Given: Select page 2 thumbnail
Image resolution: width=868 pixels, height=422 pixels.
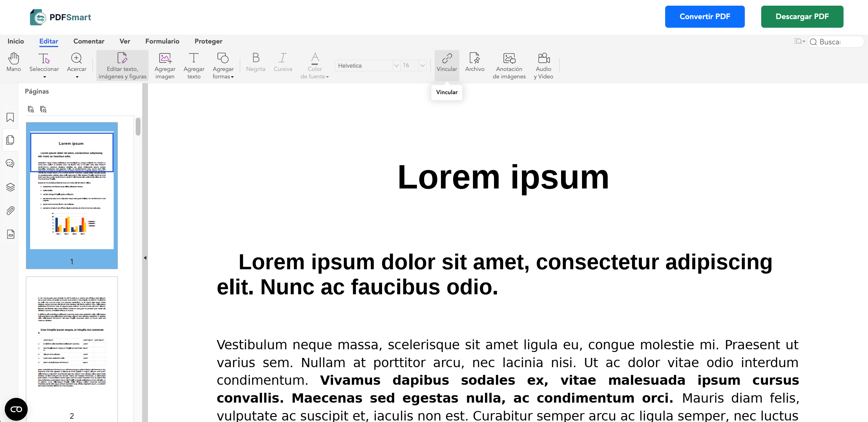Looking at the screenshot, I should coord(72,349).
